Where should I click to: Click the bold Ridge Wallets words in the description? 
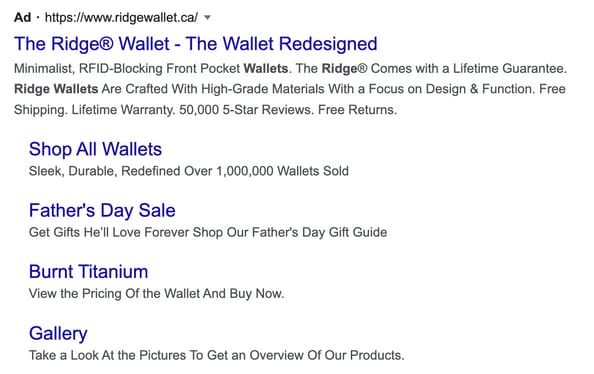point(56,89)
